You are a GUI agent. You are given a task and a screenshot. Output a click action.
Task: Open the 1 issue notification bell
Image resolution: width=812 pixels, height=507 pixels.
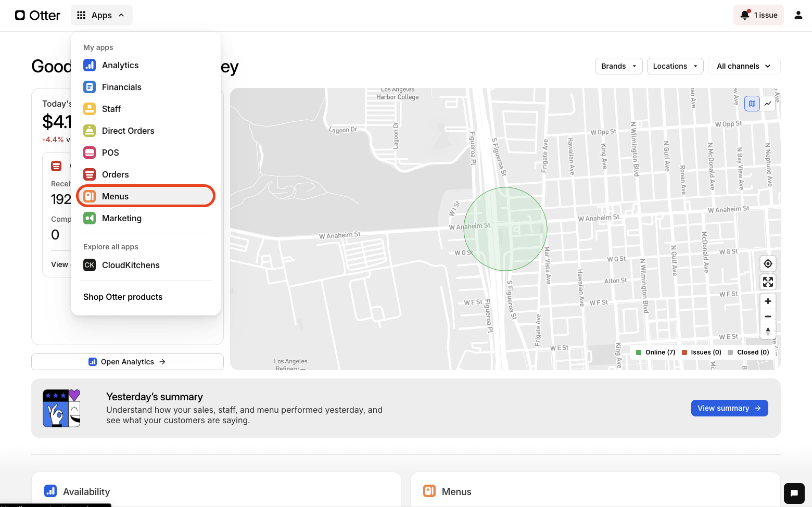point(758,15)
